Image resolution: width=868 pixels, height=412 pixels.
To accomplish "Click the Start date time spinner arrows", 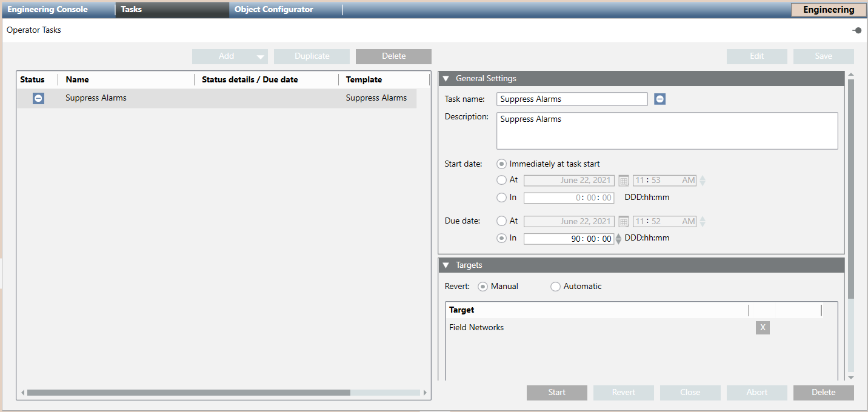I will pyautogui.click(x=703, y=181).
